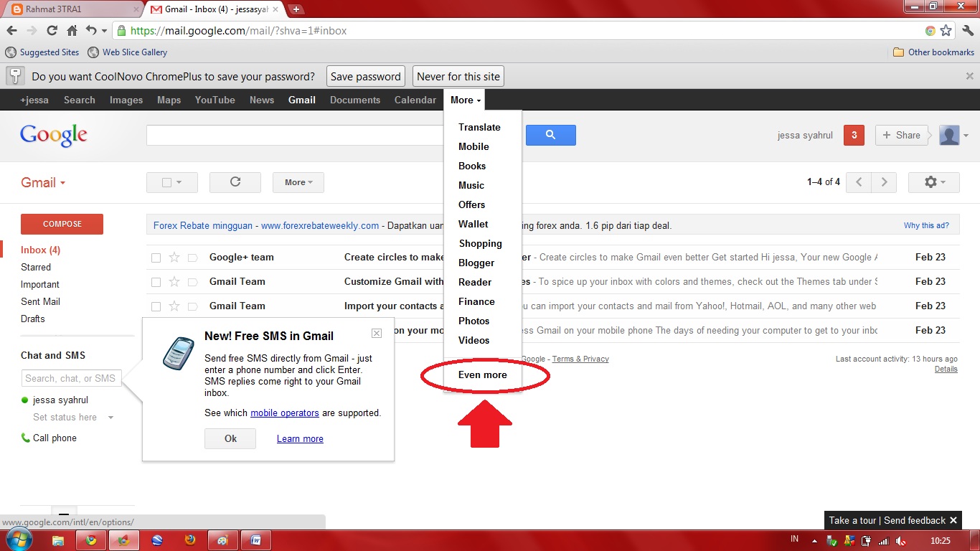This screenshot has width=980, height=551.
Task: Click the profile avatar in top right
Action: point(948,135)
